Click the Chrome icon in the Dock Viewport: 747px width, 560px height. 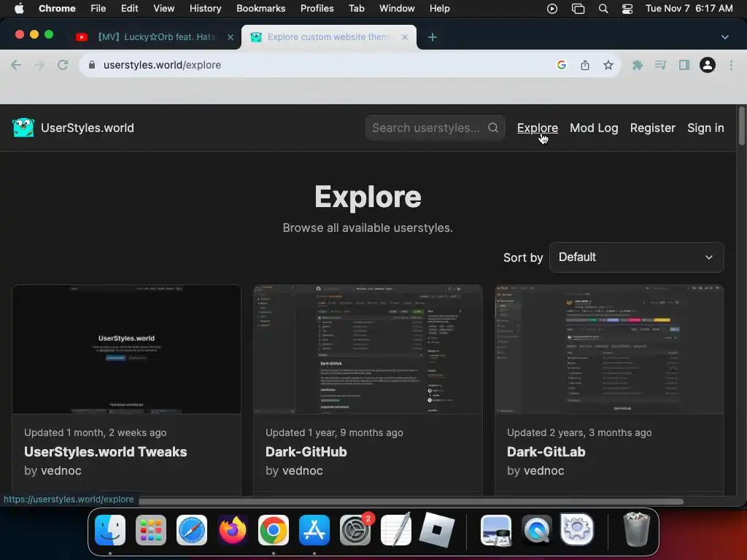tap(274, 530)
